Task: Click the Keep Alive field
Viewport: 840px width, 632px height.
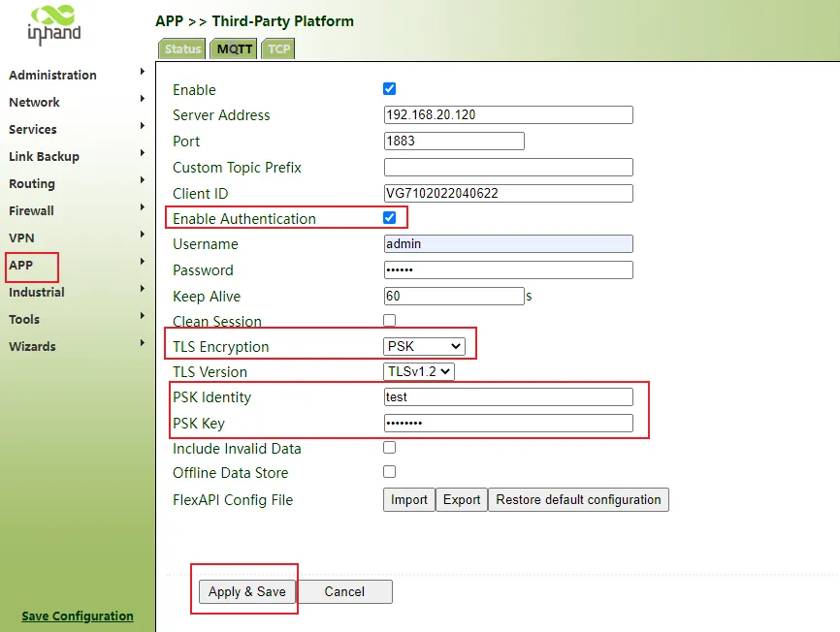Action: click(x=454, y=296)
